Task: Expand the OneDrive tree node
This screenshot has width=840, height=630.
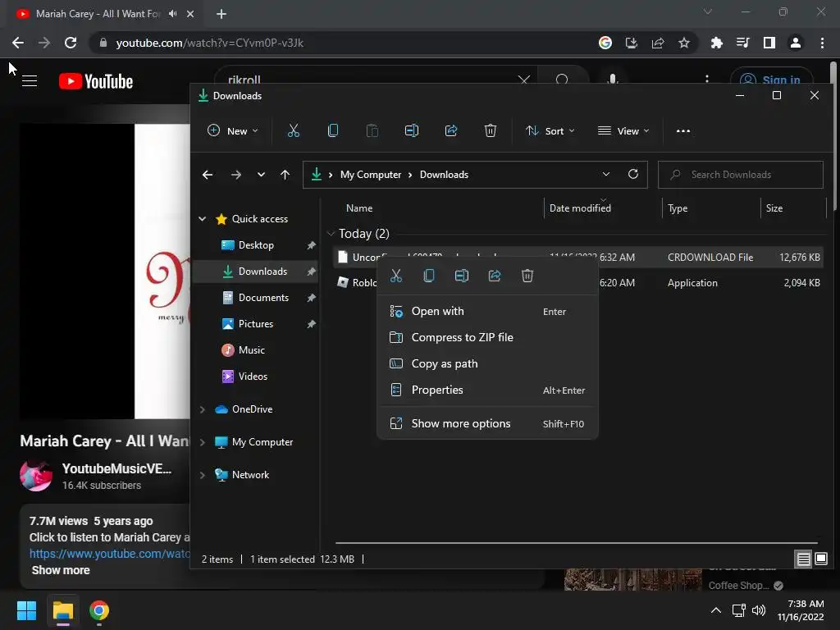Action: tap(203, 409)
